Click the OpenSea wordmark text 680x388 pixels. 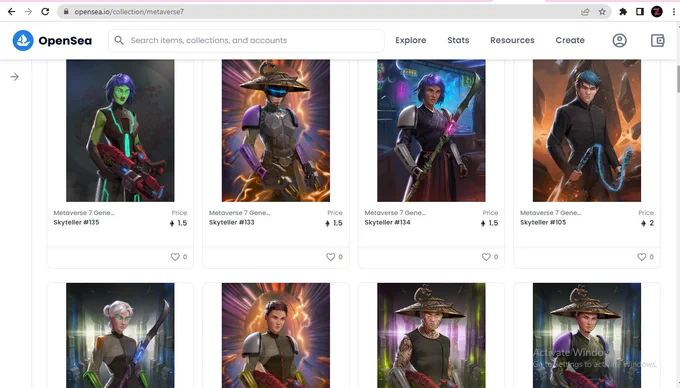(x=65, y=41)
